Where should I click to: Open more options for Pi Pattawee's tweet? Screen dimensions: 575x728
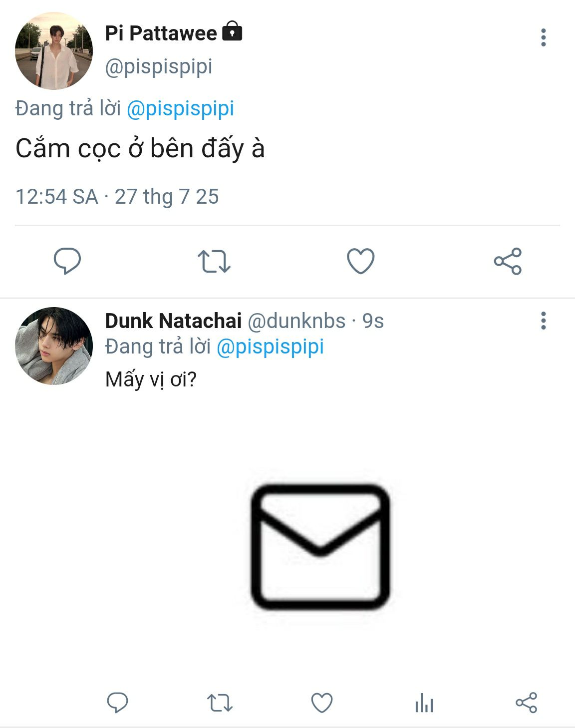point(544,37)
